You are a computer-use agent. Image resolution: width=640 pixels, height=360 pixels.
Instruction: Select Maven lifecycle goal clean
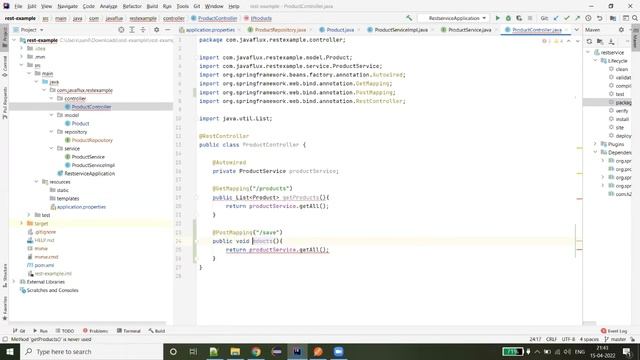pyautogui.click(x=622, y=69)
